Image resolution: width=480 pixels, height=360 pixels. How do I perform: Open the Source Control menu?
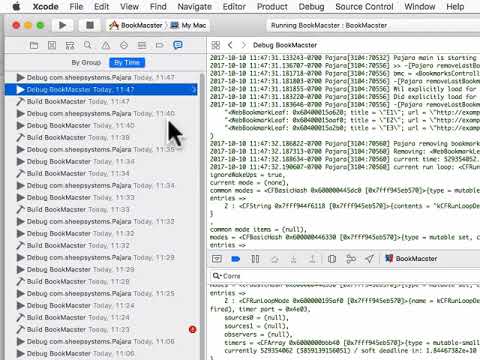click(364, 6)
